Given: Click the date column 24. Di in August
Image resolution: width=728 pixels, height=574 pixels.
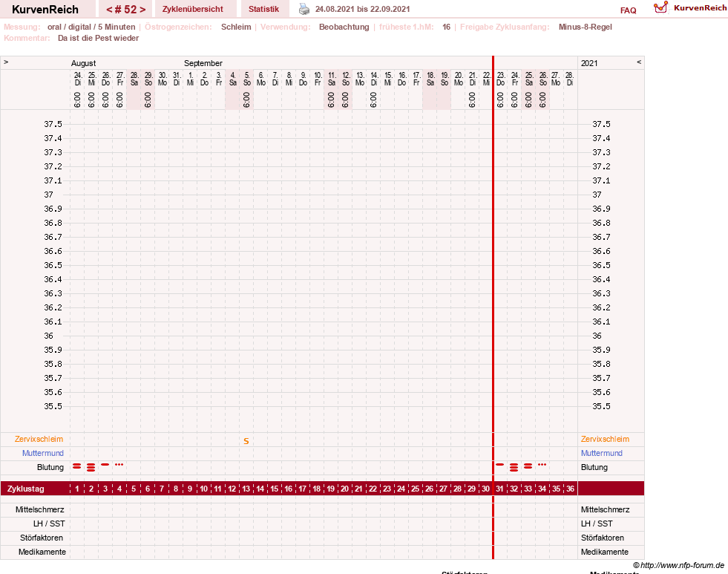Looking at the screenshot, I should tap(77, 79).
